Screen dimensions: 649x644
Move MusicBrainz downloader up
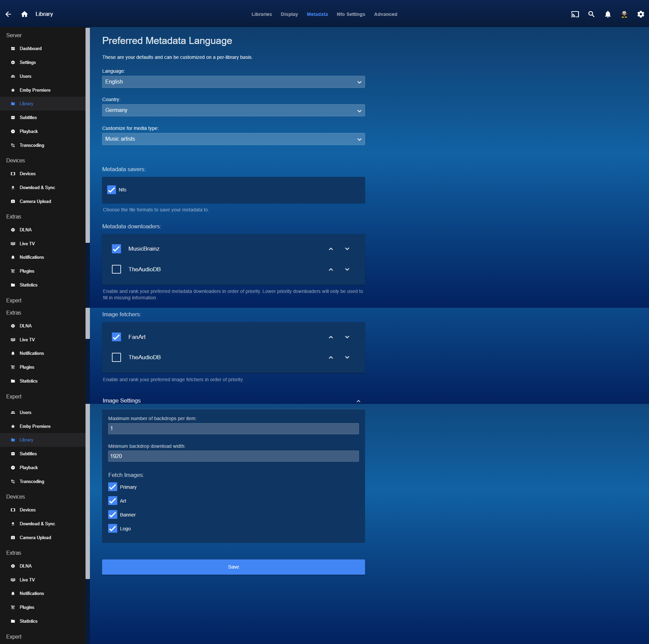pyautogui.click(x=331, y=249)
